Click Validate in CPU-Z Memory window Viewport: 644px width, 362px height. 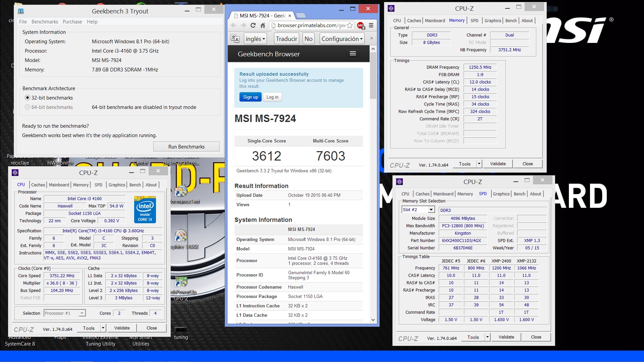click(x=498, y=164)
